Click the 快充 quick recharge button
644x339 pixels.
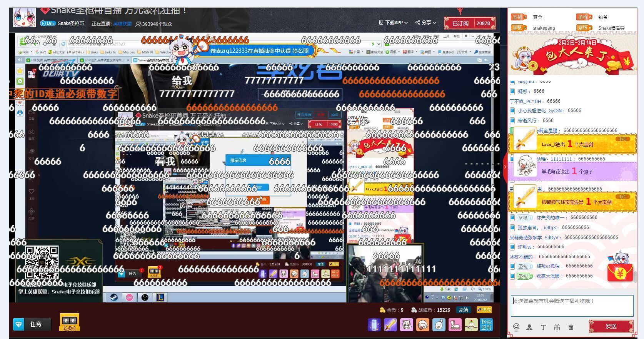pos(484,310)
